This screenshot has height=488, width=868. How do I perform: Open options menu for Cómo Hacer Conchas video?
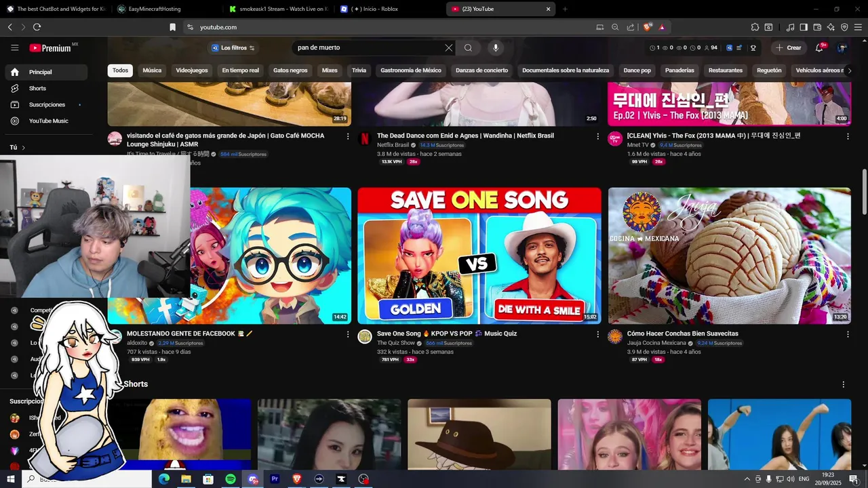(848, 334)
